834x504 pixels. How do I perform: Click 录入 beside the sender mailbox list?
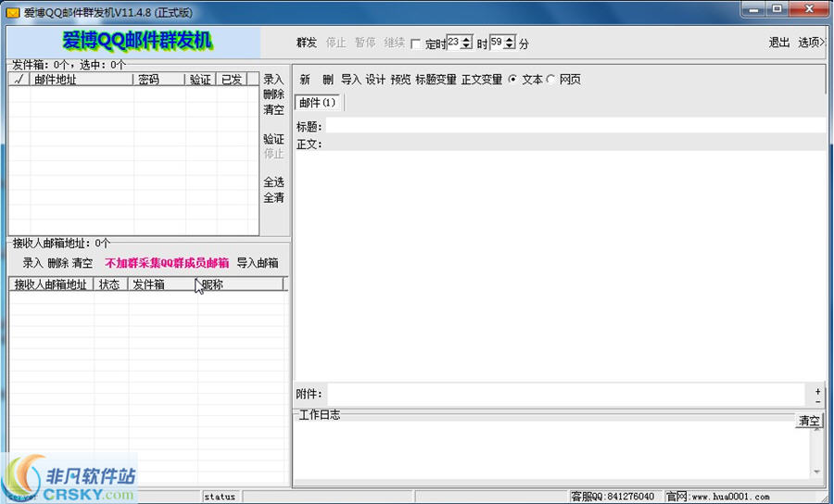(273, 80)
